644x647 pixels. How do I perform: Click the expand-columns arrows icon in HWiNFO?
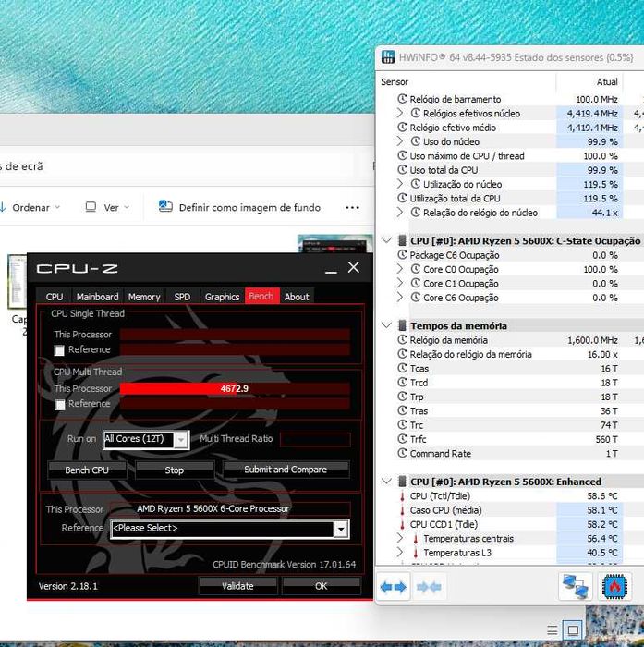394,587
